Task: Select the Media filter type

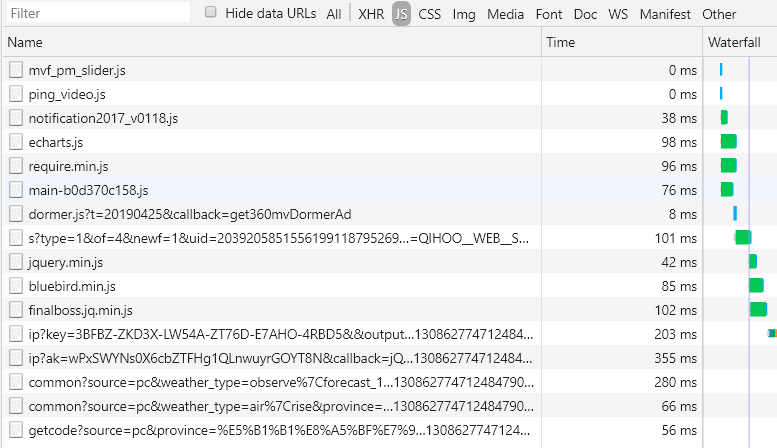Action: point(505,14)
